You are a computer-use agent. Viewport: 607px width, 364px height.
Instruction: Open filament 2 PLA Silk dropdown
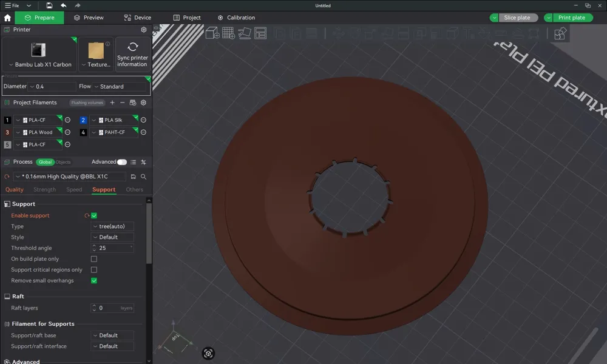click(x=114, y=120)
